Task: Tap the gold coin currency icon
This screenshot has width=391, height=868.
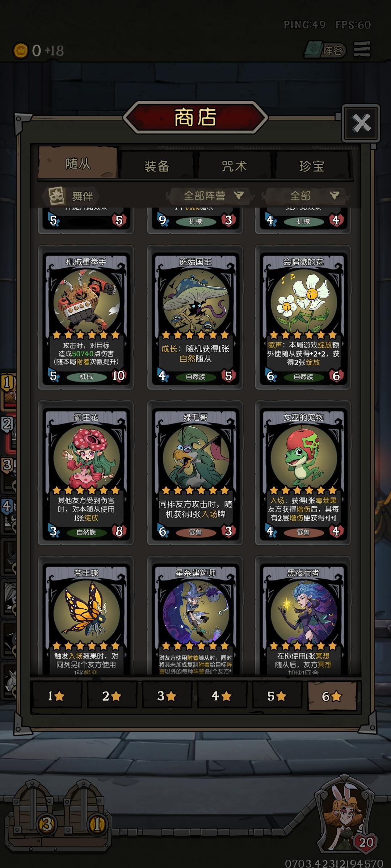Action: point(20,51)
